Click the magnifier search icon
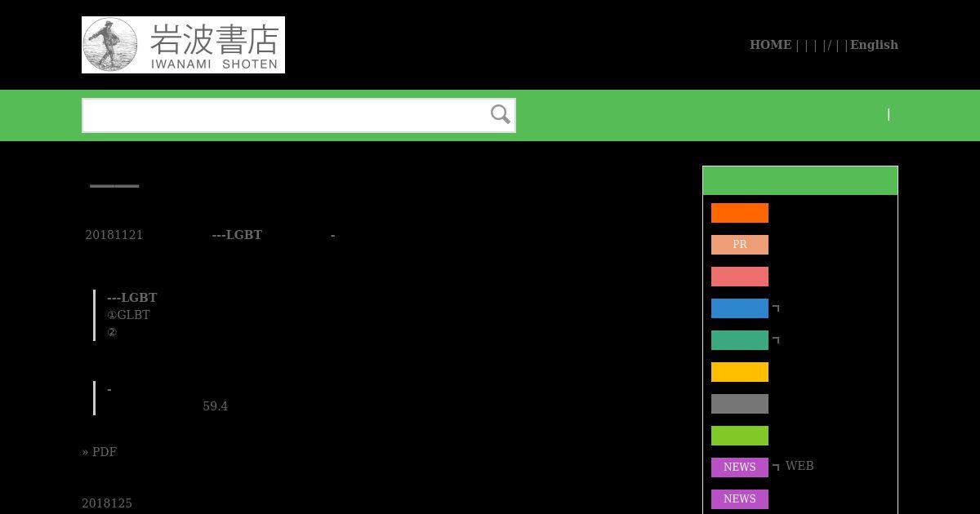Image resolution: width=980 pixels, height=514 pixels. tap(501, 114)
